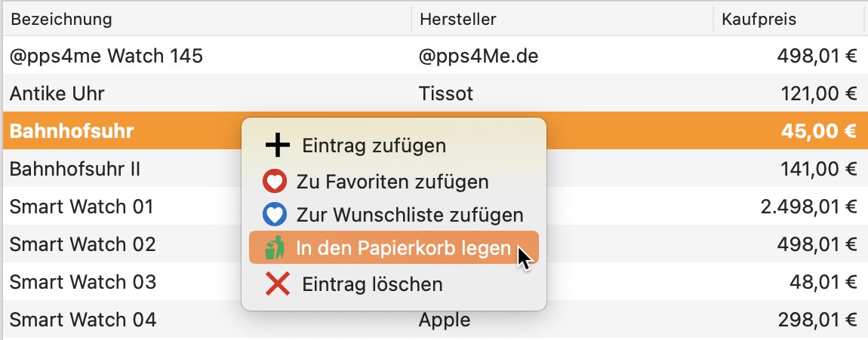Viewport: 868px width, 340px height.
Task: Click the green trash bin icon
Action: click(275, 248)
